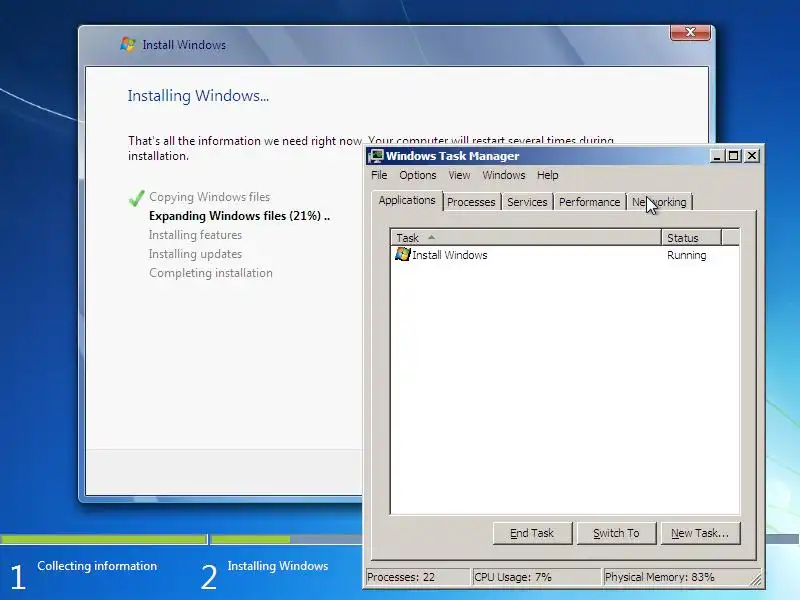The height and width of the screenshot is (600, 800).
Task: Close the Windows Task Manager window
Action: click(752, 156)
